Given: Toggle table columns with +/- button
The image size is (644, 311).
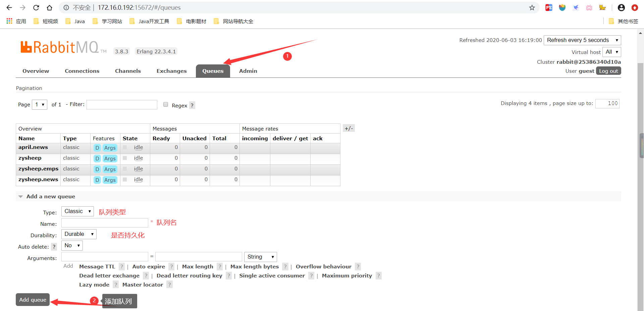Looking at the screenshot, I should [349, 128].
